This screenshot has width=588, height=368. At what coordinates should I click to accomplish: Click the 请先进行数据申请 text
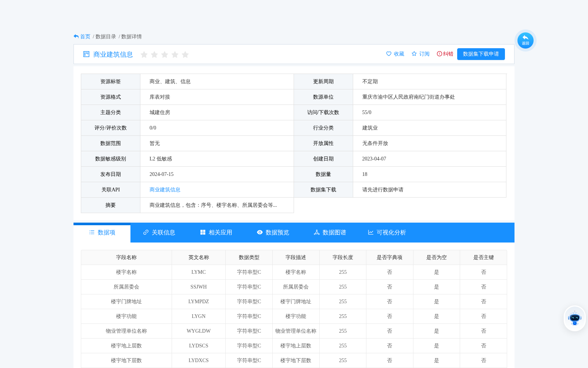click(383, 190)
